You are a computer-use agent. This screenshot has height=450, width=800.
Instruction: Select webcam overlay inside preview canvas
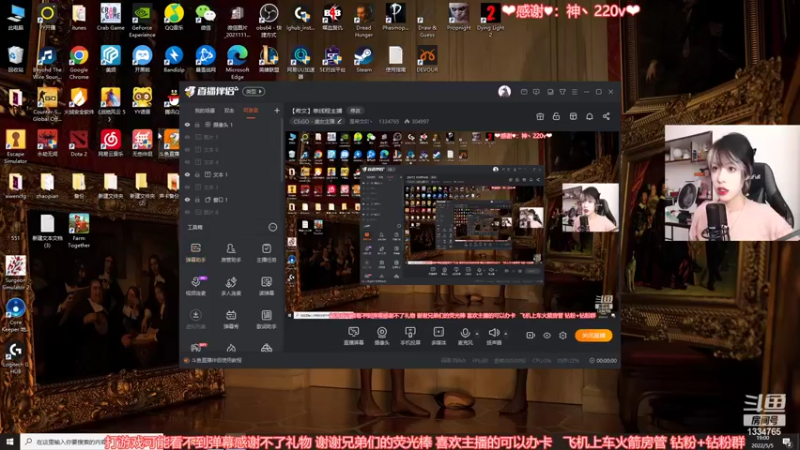(x=590, y=208)
